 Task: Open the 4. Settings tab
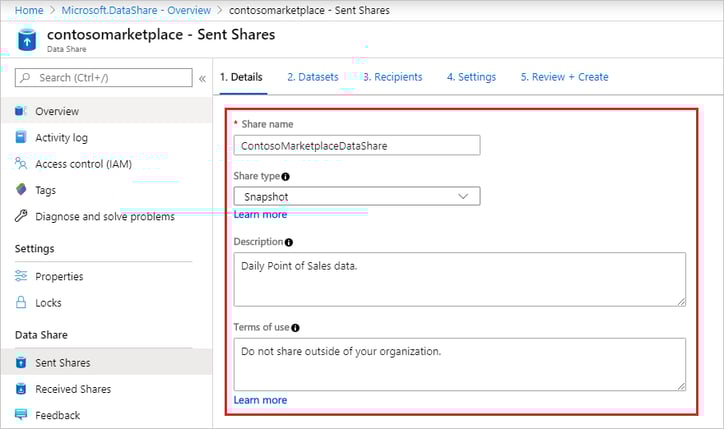click(x=471, y=77)
